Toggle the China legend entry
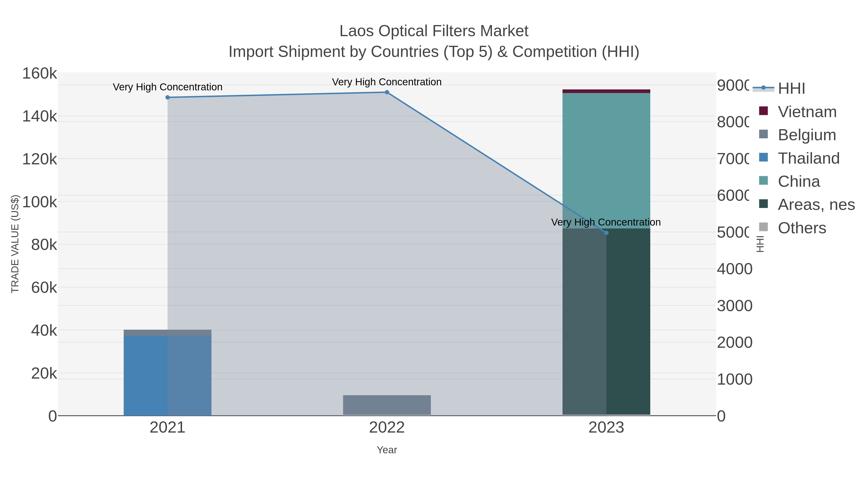 tap(789, 181)
